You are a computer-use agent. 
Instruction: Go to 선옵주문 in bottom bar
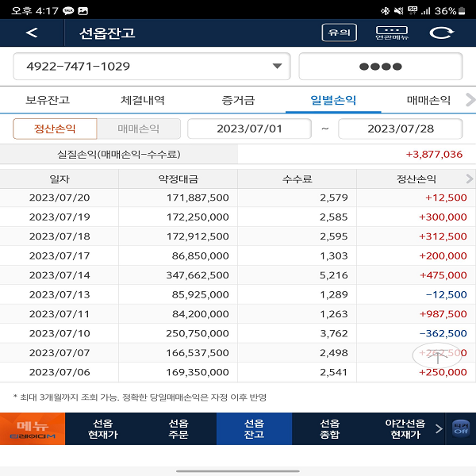pyautogui.click(x=178, y=428)
